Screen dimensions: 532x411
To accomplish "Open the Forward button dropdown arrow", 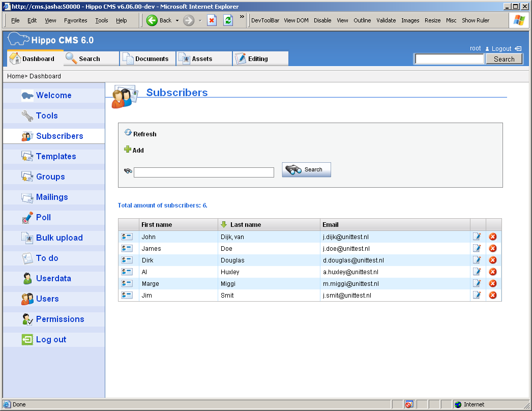I will click(200, 20).
